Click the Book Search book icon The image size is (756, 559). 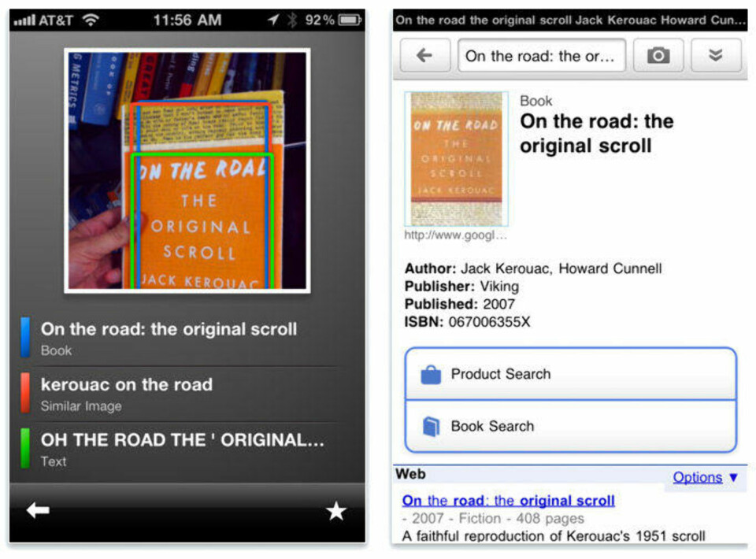click(x=431, y=427)
